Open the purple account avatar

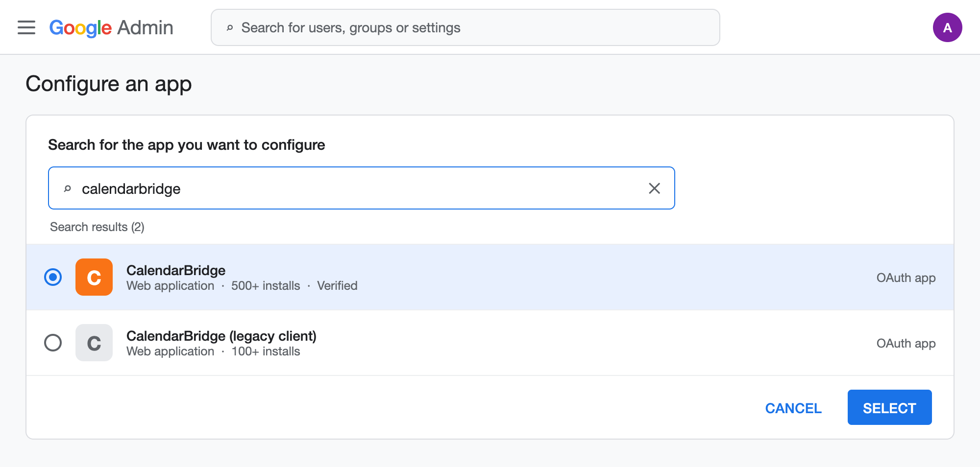point(947,27)
